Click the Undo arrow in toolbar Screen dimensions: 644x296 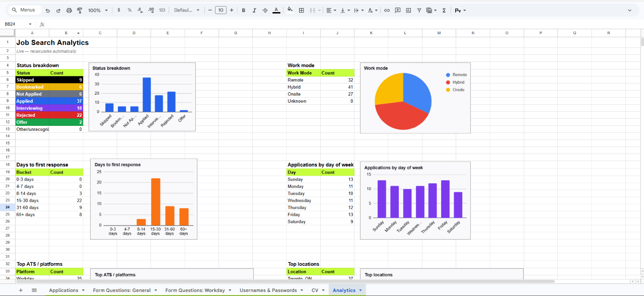[47, 10]
